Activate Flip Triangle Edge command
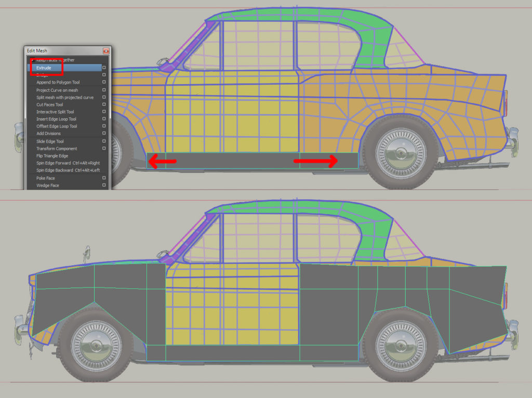Screen dimensions: 532x398 coord(55,156)
